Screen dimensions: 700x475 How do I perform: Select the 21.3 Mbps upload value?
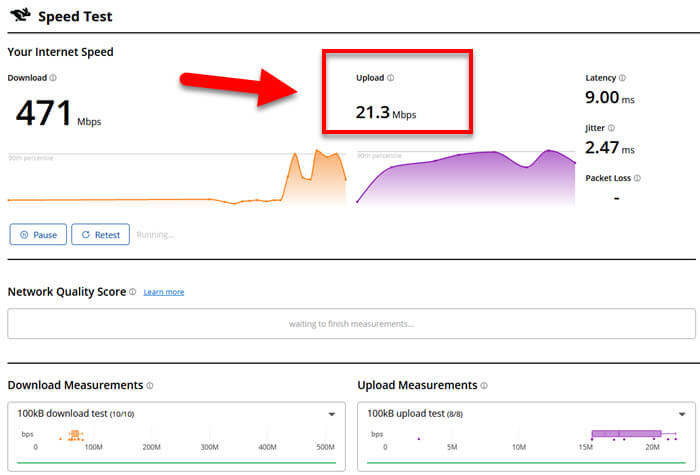386,112
